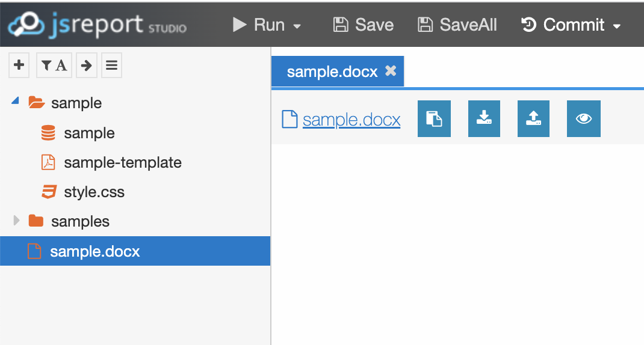The image size is (644, 345).
Task: Open the Commit dropdown arrow
Action: tap(616, 26)
